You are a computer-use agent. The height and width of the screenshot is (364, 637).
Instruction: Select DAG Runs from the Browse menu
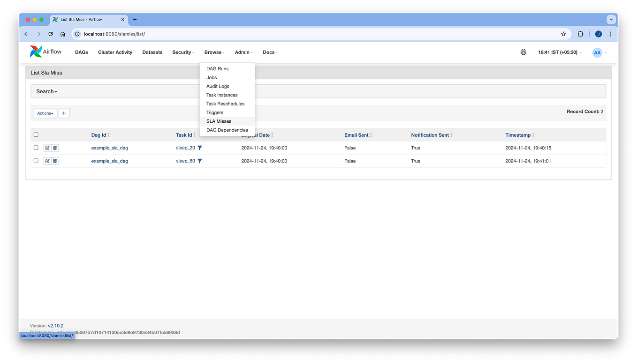(x=217, y=68)
